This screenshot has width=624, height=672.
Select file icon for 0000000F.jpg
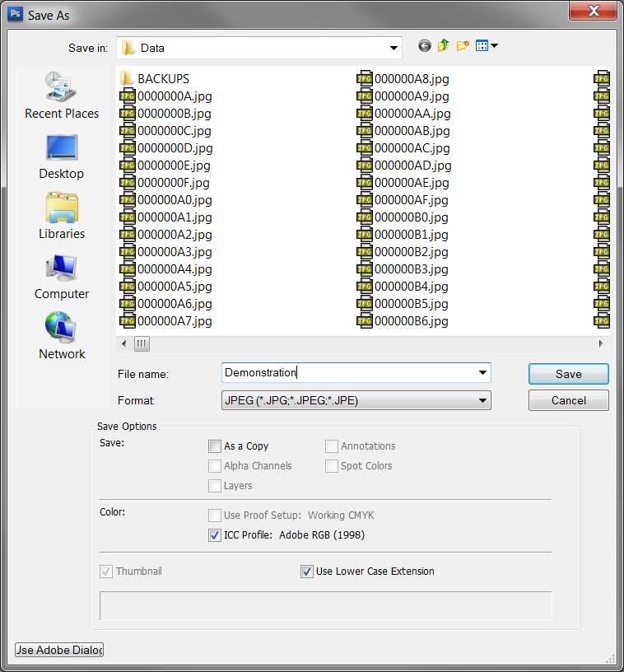click(x=128, y=183)
